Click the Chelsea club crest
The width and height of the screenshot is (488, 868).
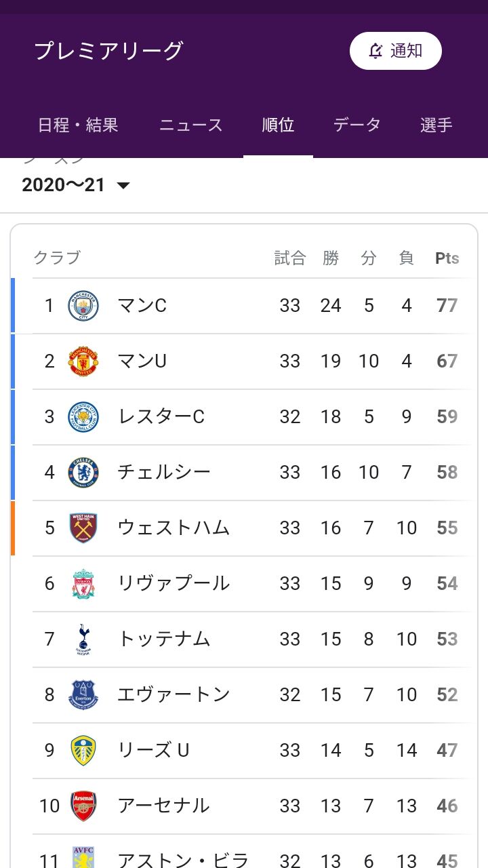(83, 473)
